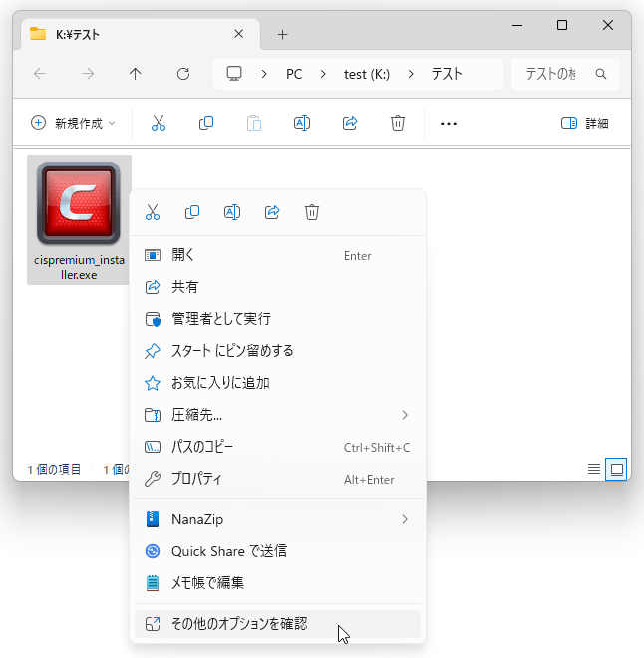
Task: Click the Copy icon in the Explorer toolbar
Action: point(206,123)
